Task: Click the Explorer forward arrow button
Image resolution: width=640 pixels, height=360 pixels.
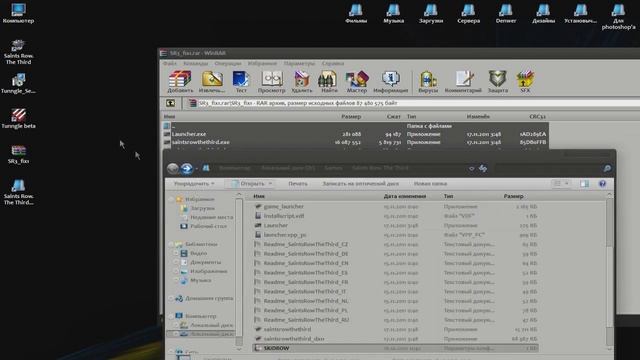Action: (187, 168)
